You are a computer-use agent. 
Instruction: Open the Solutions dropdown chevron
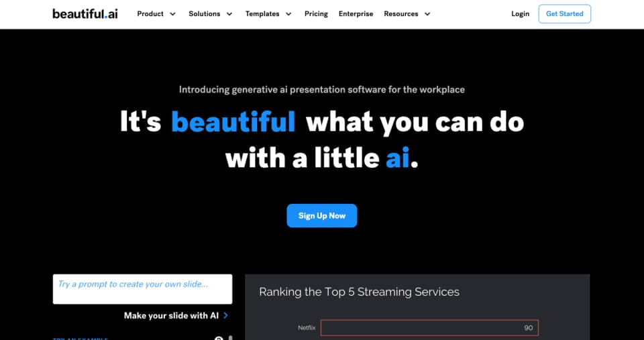click(x=229, y=14)
